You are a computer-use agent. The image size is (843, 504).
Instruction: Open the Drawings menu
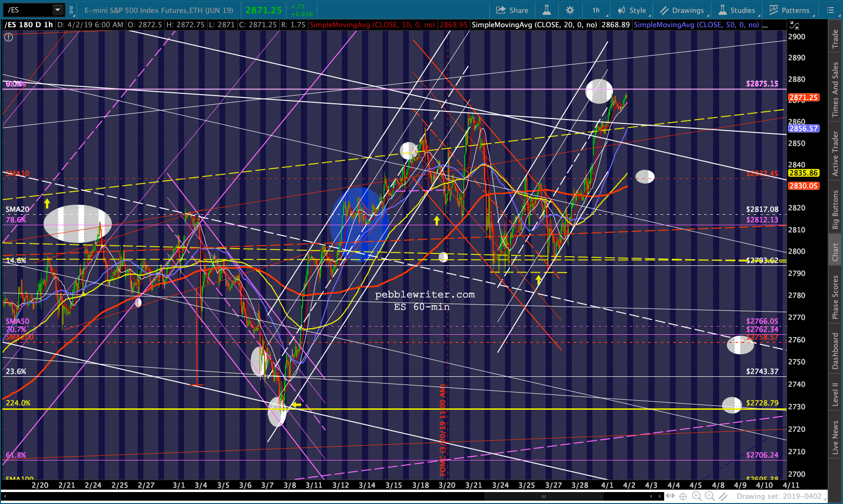[x=682, y=10]
